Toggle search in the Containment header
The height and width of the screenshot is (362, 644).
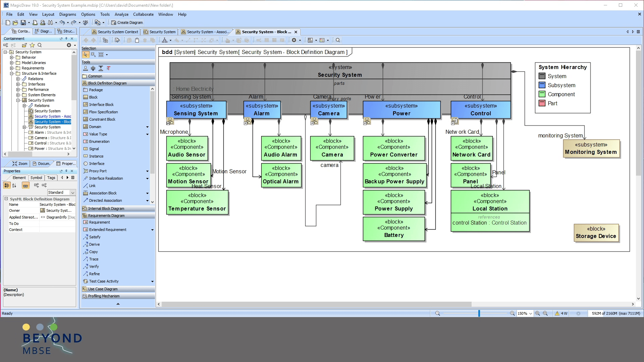click(x=39, y=45)
